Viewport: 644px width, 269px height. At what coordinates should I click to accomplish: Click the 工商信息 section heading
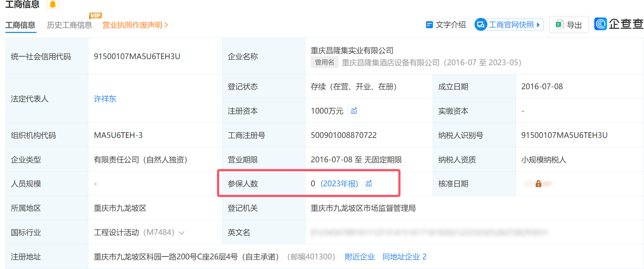click(22, 4)
